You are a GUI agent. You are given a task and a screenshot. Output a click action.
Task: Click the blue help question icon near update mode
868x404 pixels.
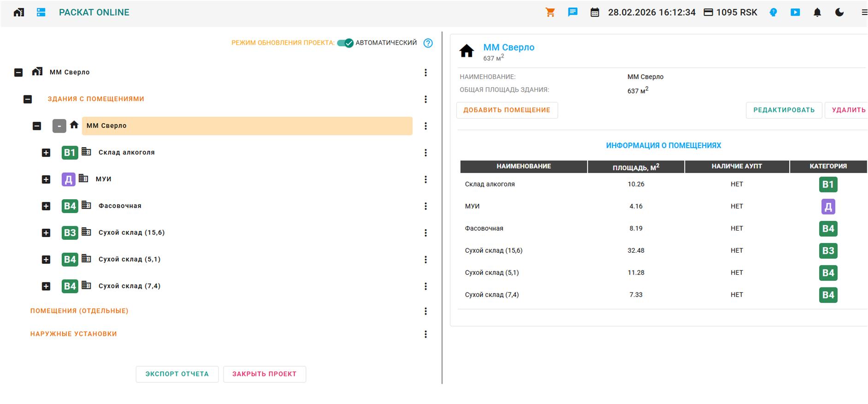coord(428,43)
